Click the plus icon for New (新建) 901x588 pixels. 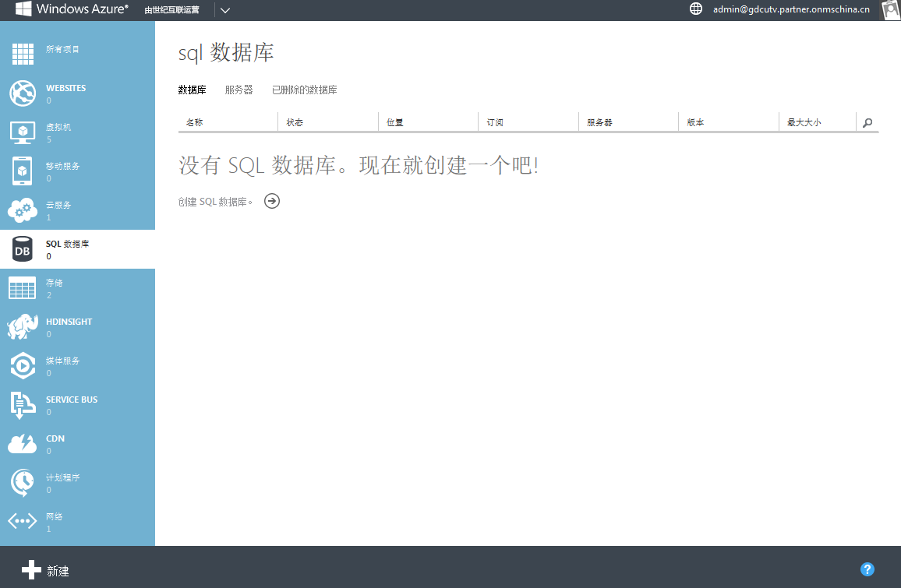click(32, 570)
